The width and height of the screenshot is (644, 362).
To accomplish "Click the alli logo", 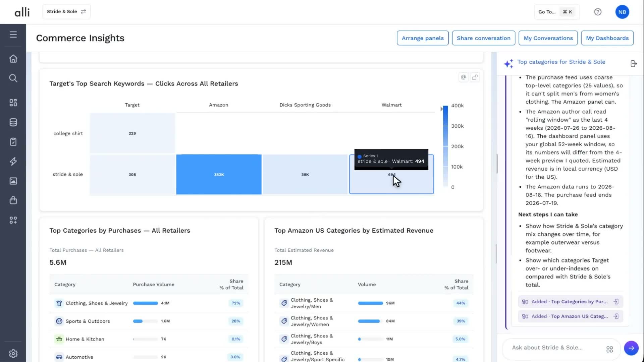I will tap(22, 12).
